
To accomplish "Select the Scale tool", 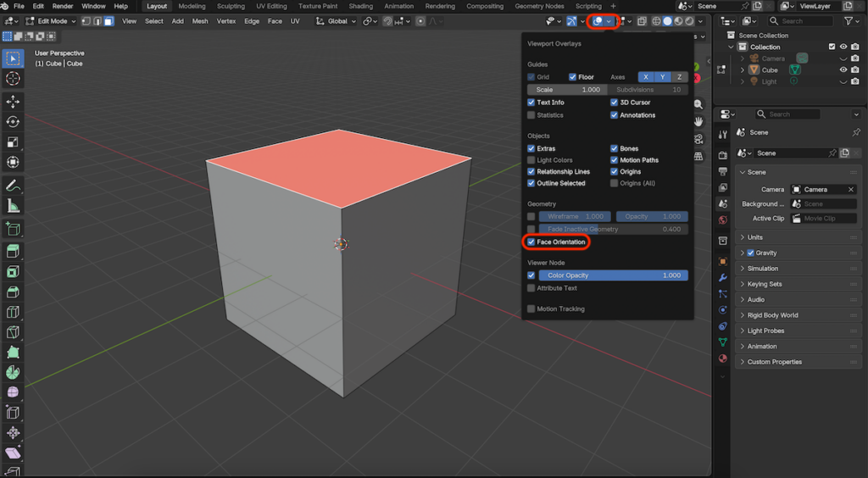I will click(13, 142).
